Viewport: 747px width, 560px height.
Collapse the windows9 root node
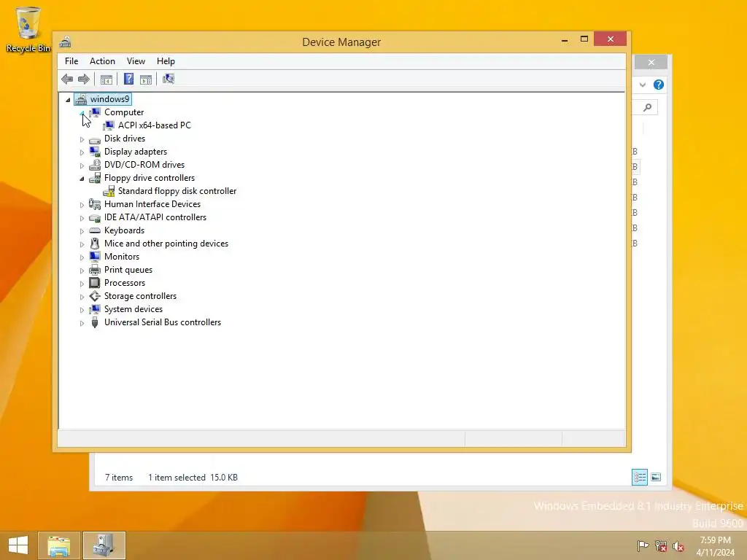[x=68, y=99]
